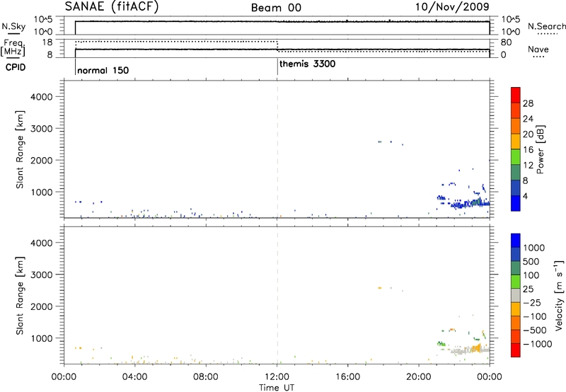566x392 pixels.
Task: Pick the bottom blue Power segment below 4
Action: pyautogui.click(x=516, y=203)
